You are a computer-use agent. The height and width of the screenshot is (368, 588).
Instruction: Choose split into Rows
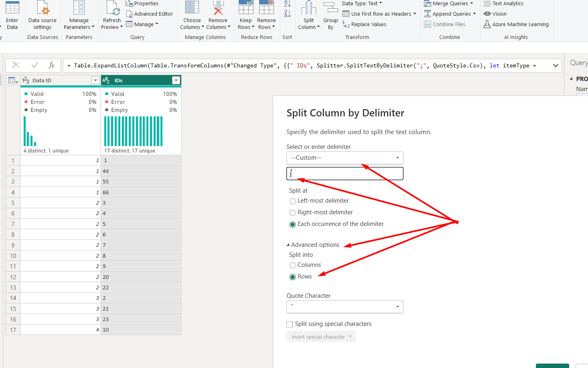pos(292,277)
